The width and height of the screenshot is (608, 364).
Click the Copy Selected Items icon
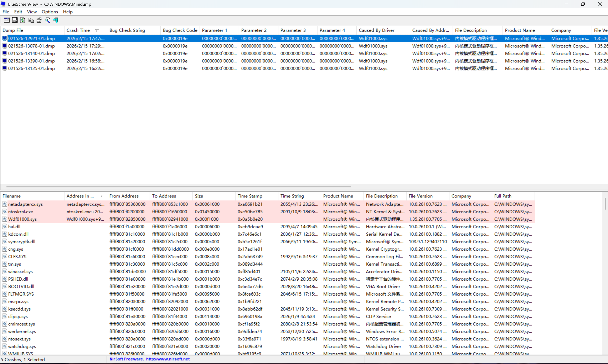31,20
